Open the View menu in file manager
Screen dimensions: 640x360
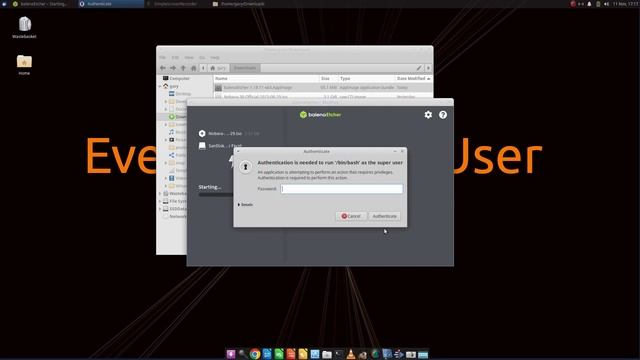(x=189, y=58)
